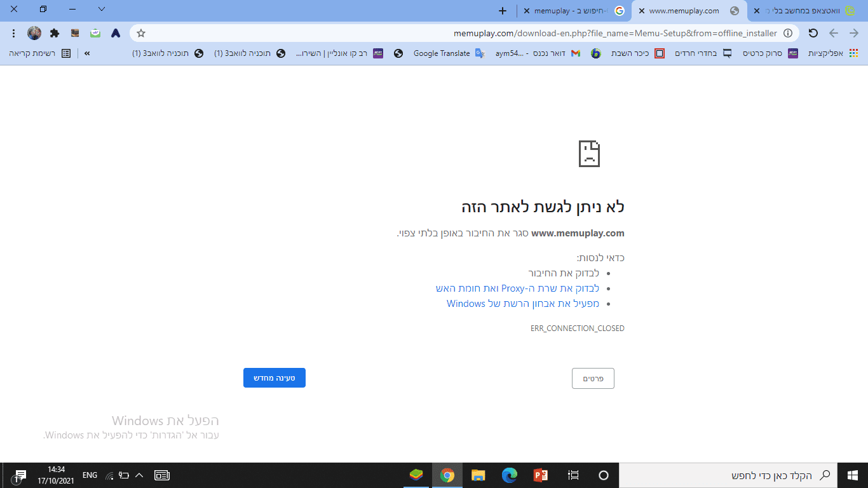
Task: Click the green mail checker extension icon
Action: click(x=95, y=33)
